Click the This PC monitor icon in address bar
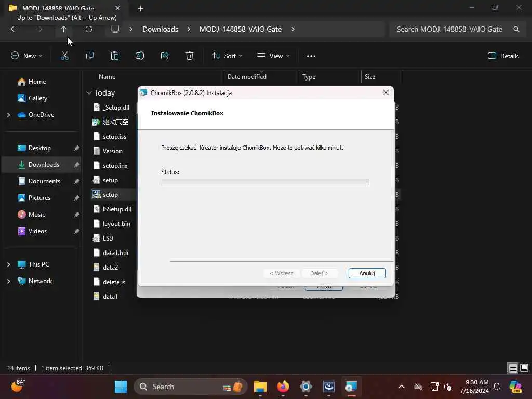This screenshot has height=399, width=532. [115, 29]
